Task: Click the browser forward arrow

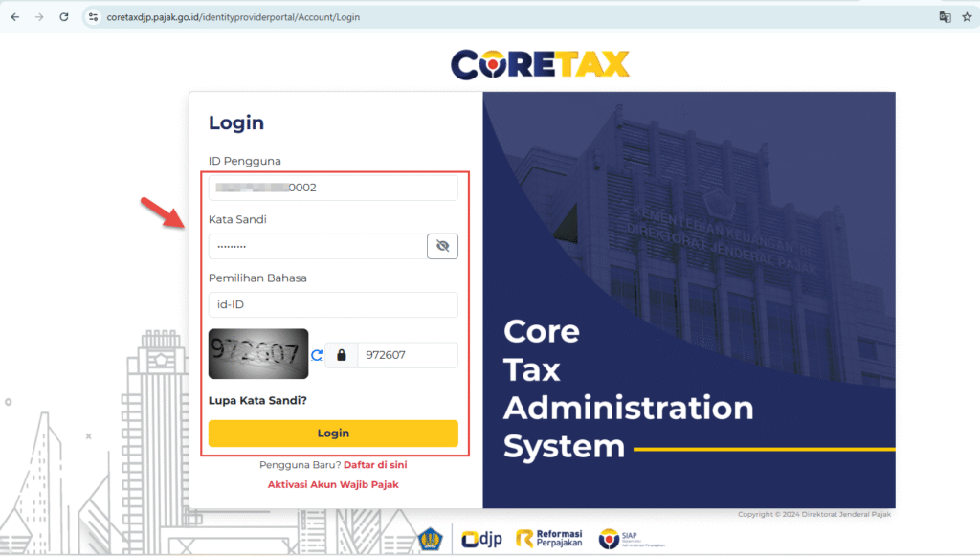Action: click(x=39, y=17)
